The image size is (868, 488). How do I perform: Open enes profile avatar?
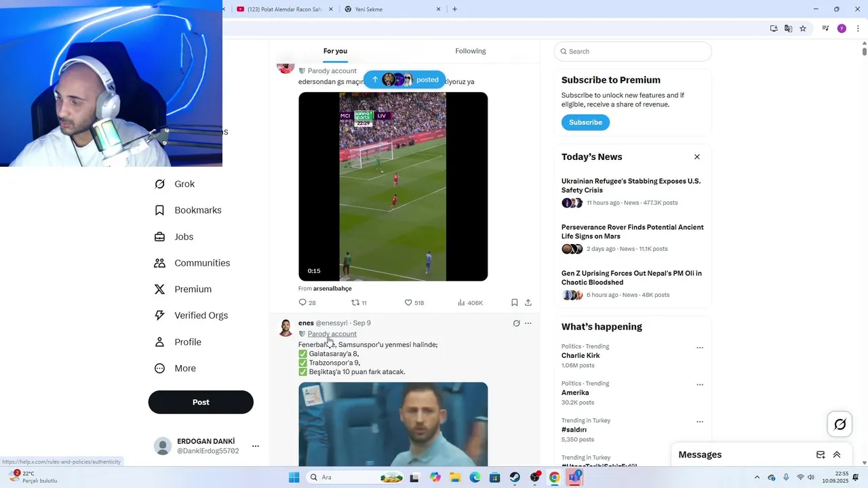pyautogui.click(x=286, y=328)
